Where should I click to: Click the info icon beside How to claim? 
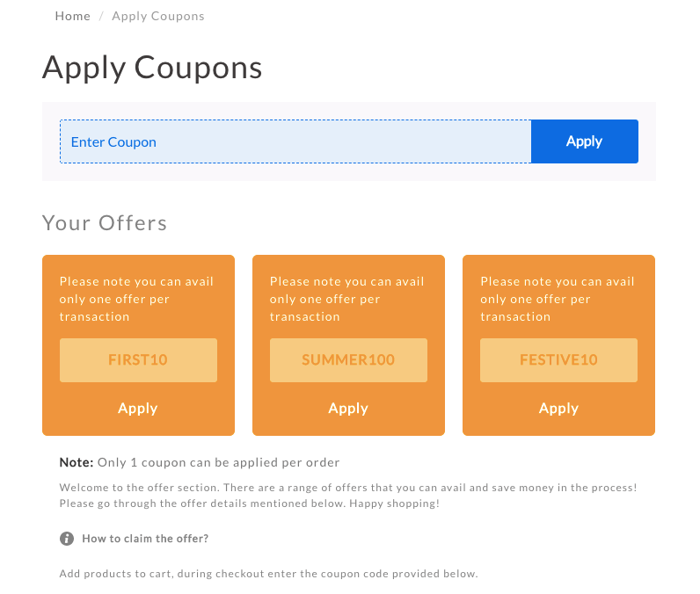[x=67, y=539]
